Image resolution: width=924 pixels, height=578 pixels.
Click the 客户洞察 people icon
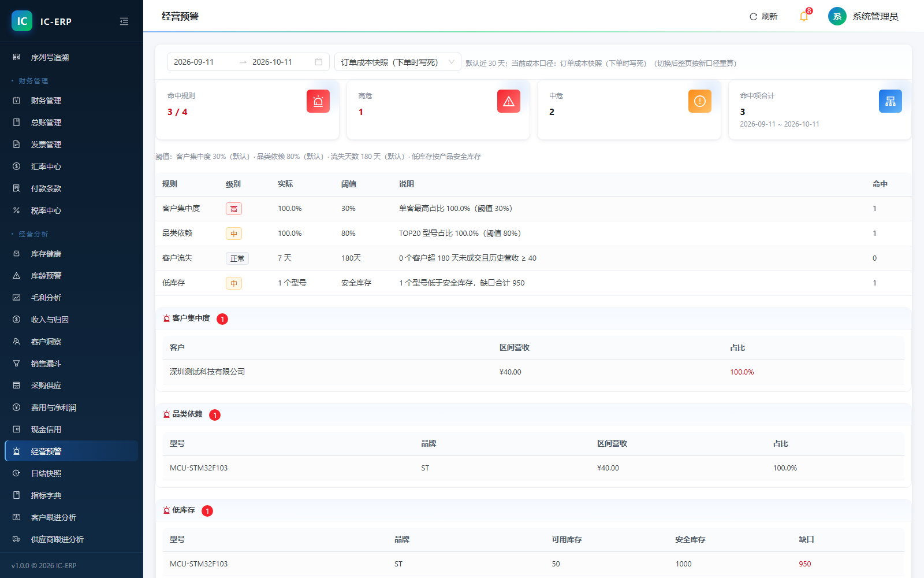[x=17, y=342]
